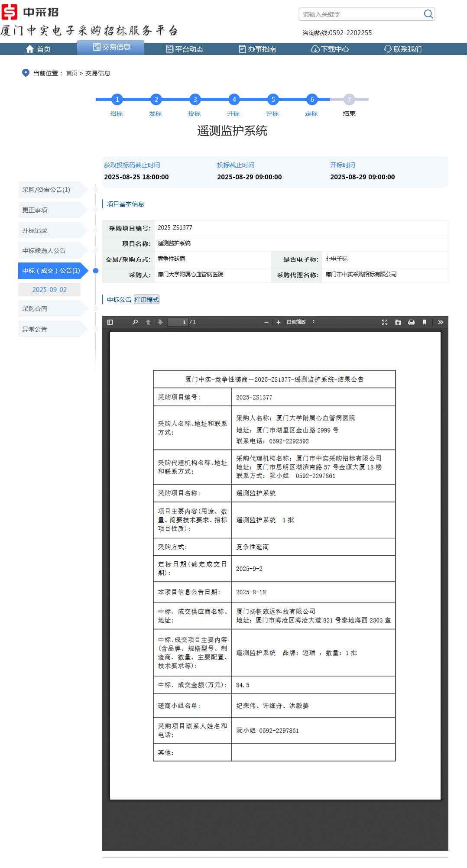This screenshot has width=467, height=868.
Task: Switch PDF to presentation fullscreen mode
Action: click(384, 322)
